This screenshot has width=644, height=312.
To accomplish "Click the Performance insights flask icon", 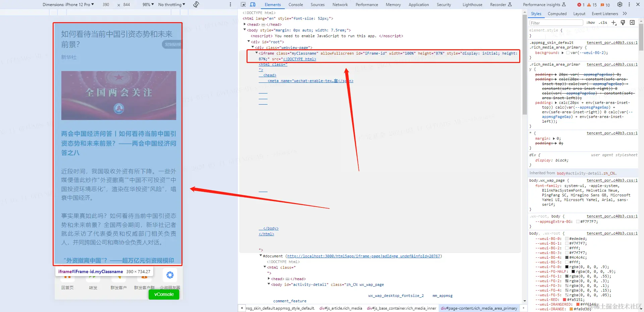I will coord(564,4).
